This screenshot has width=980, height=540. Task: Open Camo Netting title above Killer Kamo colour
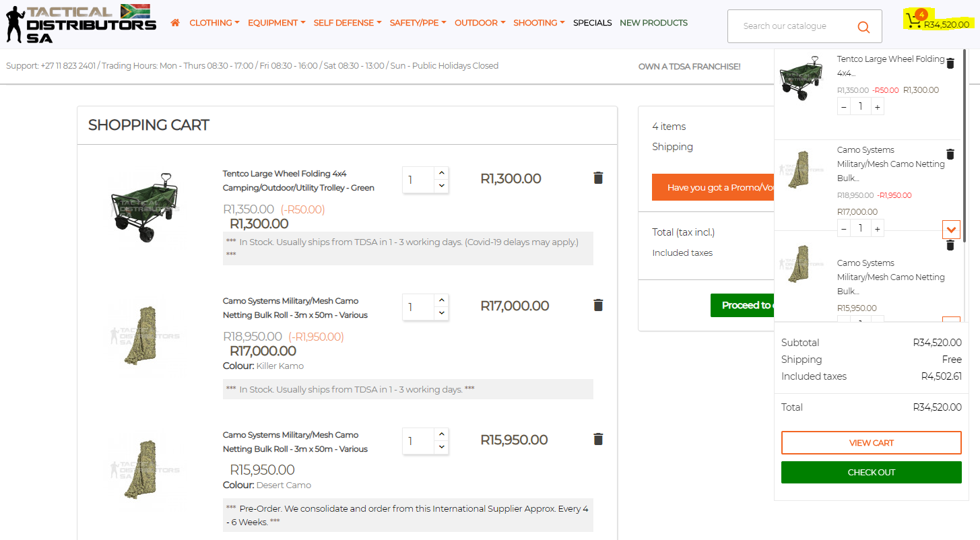295,308
